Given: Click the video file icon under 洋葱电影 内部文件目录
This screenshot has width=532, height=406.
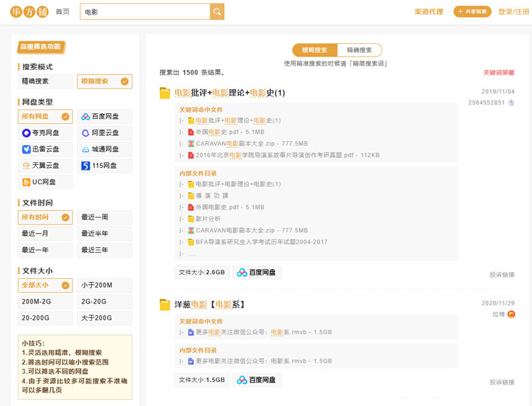Looking at the screenshot, I should coord(191,361).
